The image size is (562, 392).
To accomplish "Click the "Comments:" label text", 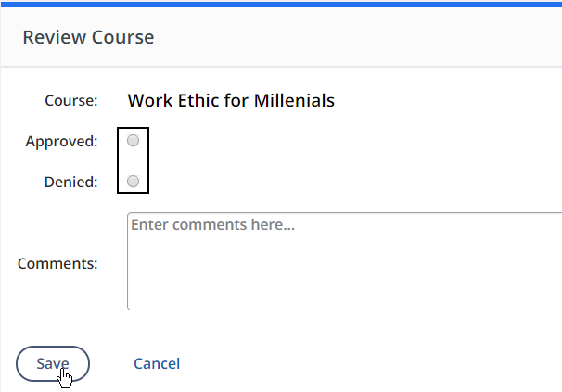I will tap(57, 263).
